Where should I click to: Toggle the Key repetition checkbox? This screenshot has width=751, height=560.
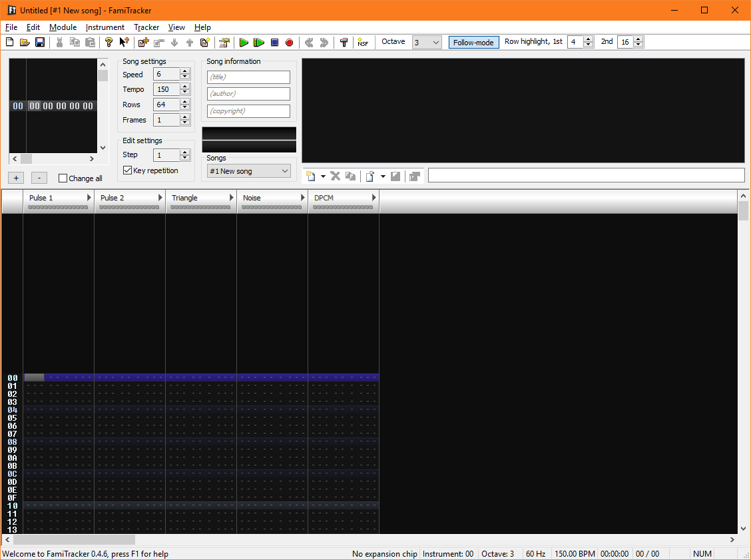(x=128, y=170)
